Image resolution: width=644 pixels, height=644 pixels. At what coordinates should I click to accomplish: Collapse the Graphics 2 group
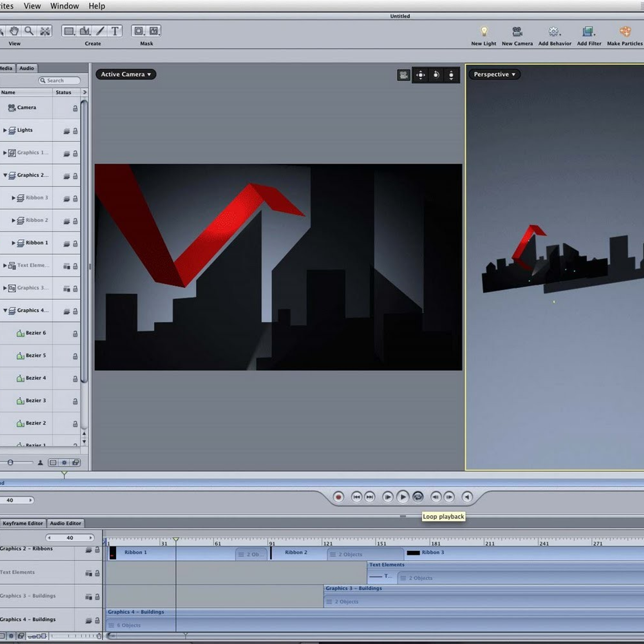[x=5, y=175]
